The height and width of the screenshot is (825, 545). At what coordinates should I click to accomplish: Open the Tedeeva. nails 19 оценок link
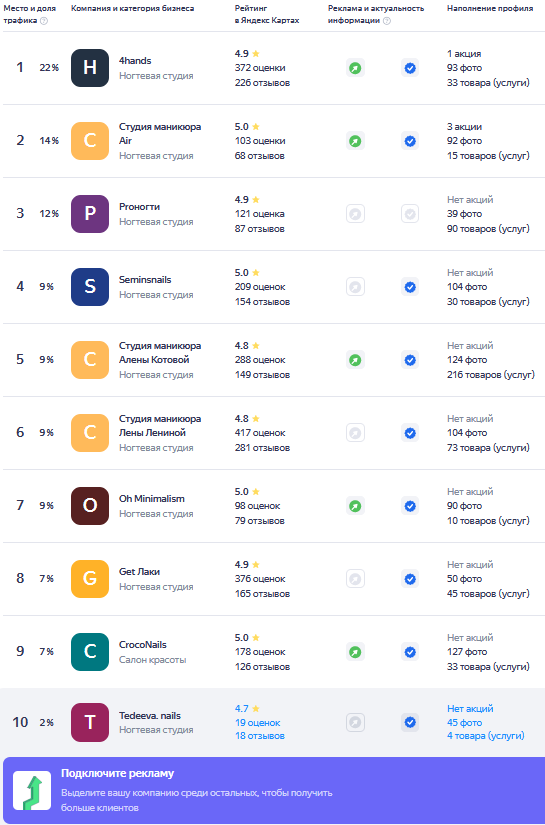coord(258,722)
